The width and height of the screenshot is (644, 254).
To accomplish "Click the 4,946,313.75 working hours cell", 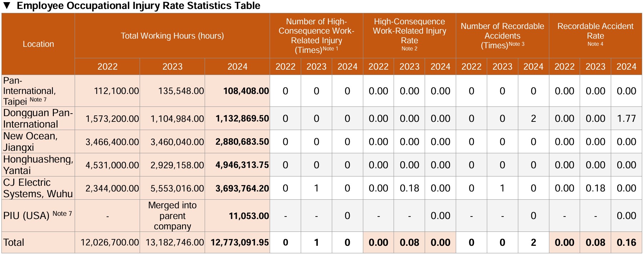I will click(x=242, y=165).
